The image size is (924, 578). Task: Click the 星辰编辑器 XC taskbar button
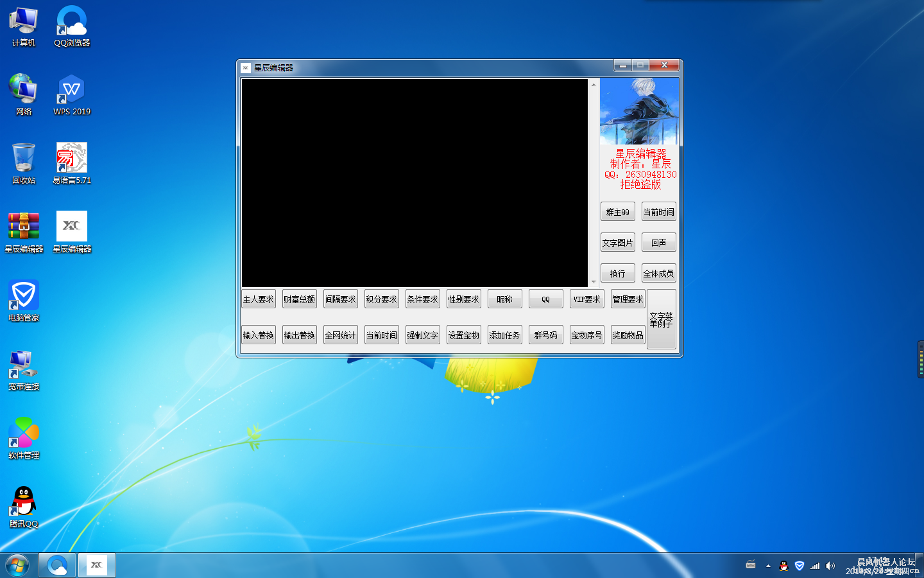click(x=97, y=565)
